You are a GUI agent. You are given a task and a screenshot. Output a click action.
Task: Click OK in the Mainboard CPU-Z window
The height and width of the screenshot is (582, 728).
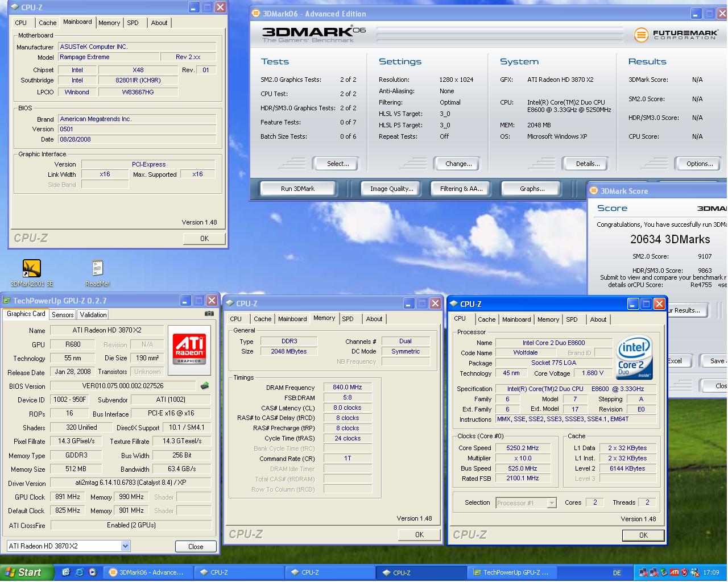(204, 239)
